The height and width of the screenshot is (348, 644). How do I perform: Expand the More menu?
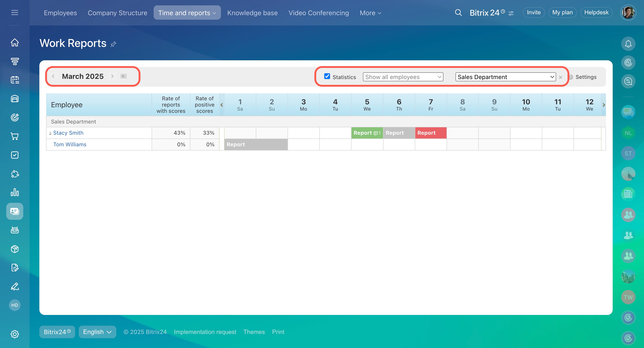371,13
